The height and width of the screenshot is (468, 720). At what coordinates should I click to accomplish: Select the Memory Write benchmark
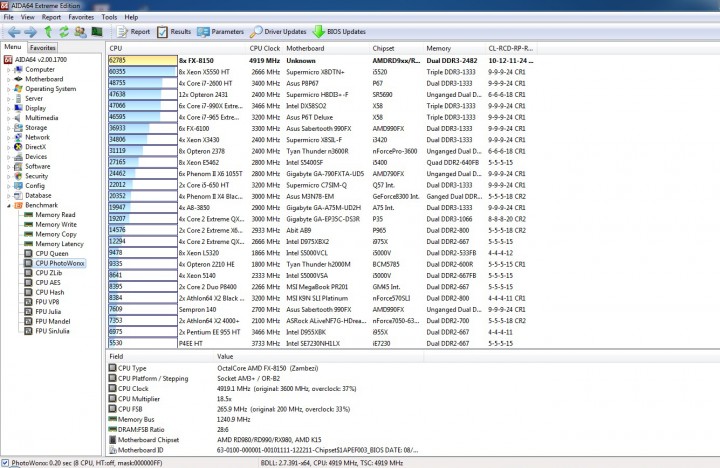click(56, 224)
